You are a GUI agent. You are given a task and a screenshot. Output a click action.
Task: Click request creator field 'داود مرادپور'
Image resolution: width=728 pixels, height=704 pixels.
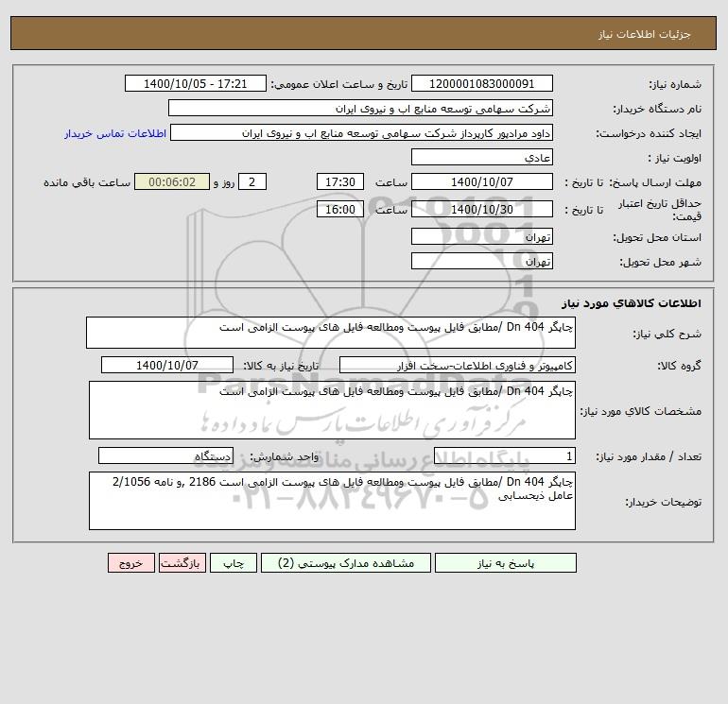coord(362,132)
